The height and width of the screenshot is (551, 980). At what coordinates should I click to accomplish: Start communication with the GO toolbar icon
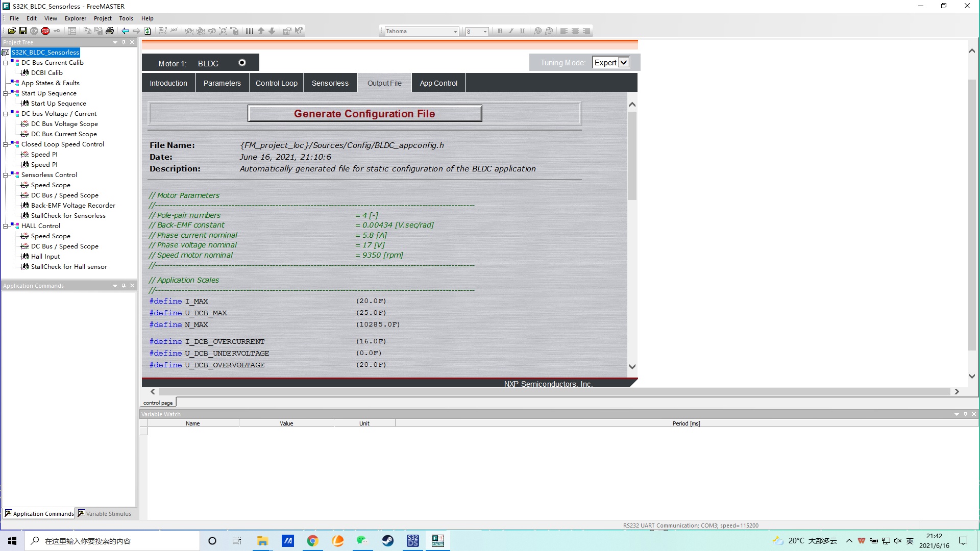34,31
